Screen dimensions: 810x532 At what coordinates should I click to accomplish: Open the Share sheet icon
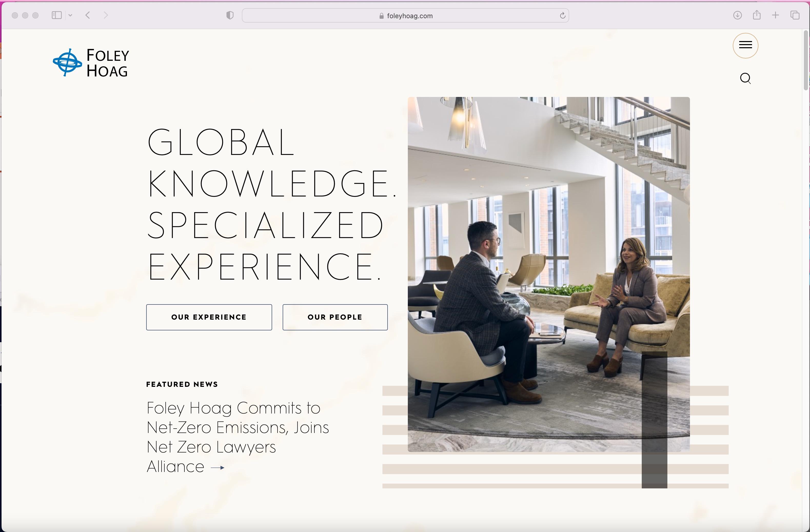pyautogui.click(x=757, y=15)
